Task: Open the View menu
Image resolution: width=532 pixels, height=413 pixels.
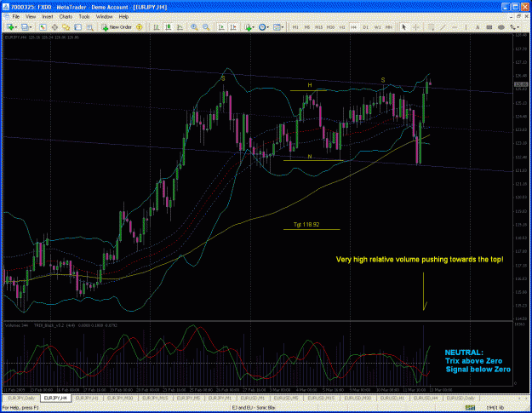Action: pyautogui.click(x=31, y=17)
